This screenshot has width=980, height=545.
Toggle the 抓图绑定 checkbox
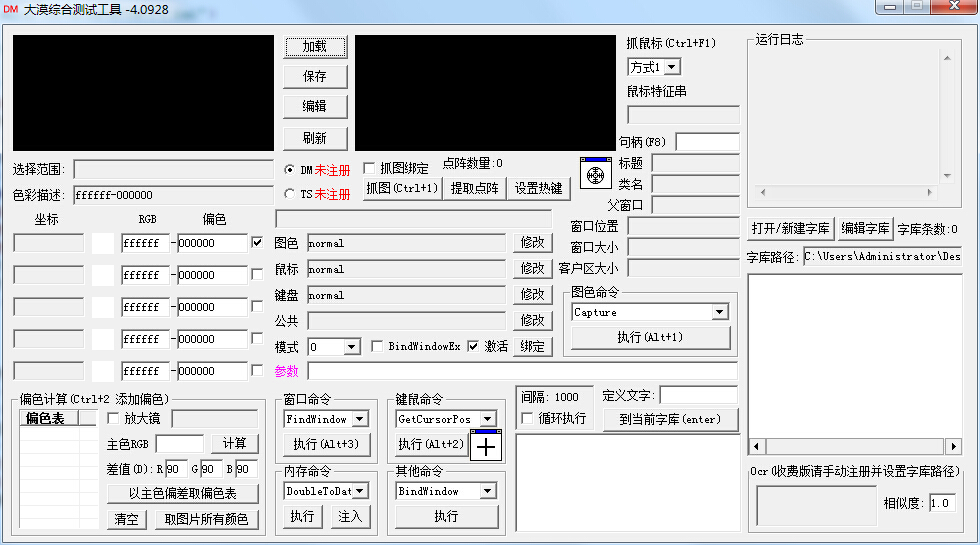[x=369, y=168]
